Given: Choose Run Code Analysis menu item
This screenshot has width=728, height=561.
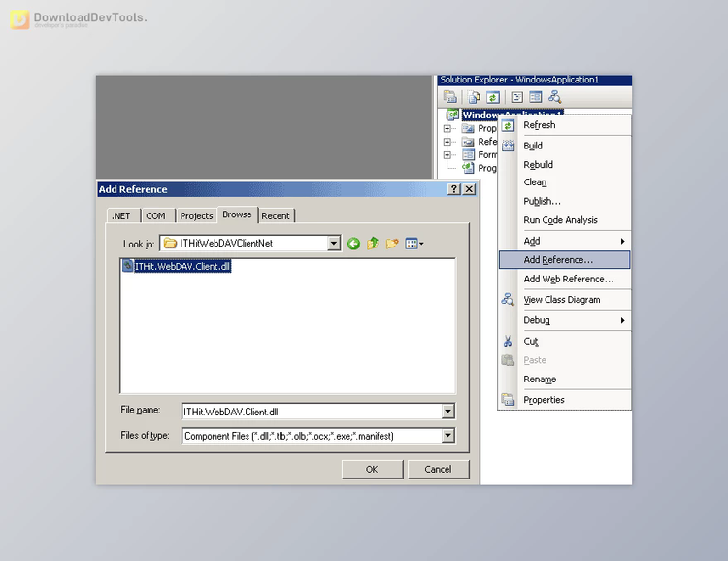Looking at the screenshot, I should (565, 220).
